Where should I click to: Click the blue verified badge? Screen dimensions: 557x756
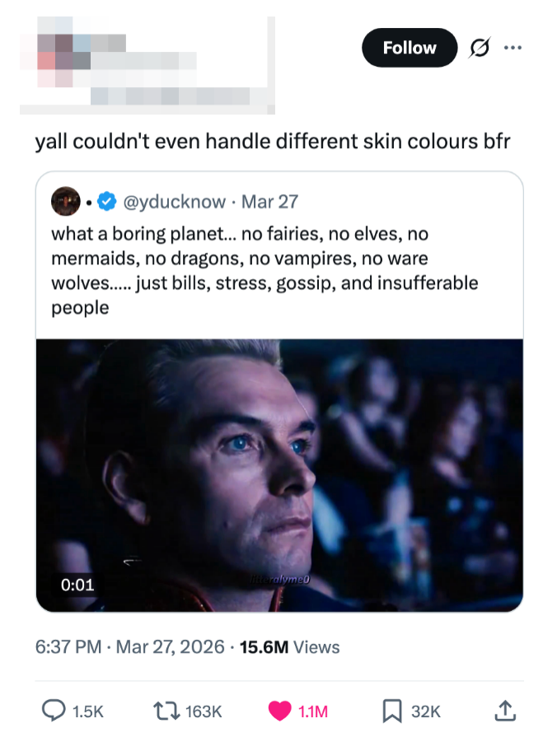[x=107, y=201]
